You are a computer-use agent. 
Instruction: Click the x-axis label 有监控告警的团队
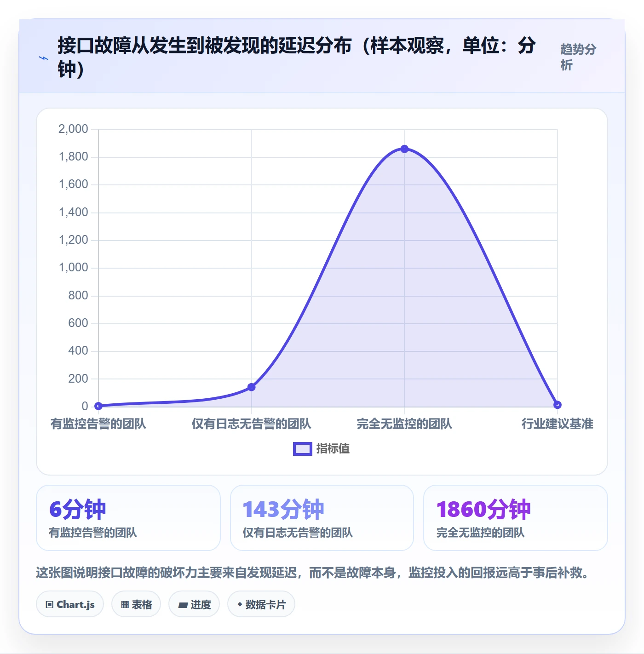(98, 424)
